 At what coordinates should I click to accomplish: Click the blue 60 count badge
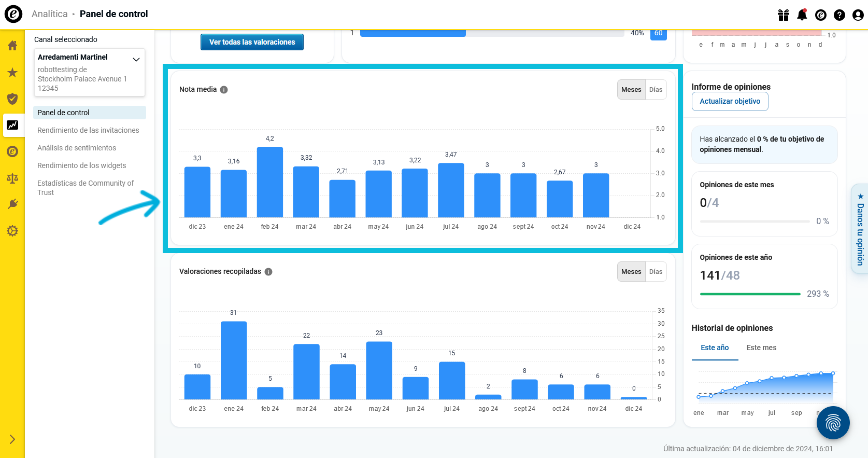(659, 34)
